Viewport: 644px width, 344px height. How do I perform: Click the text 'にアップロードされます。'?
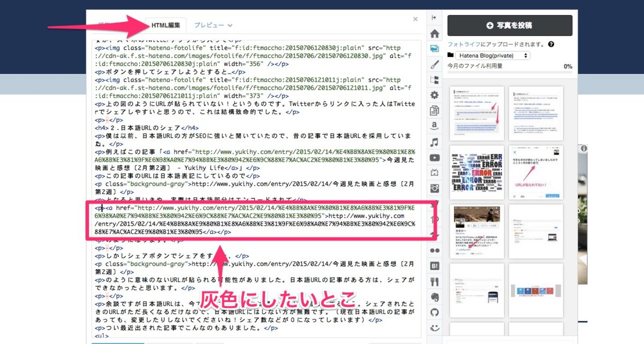[x=513, y=45]
